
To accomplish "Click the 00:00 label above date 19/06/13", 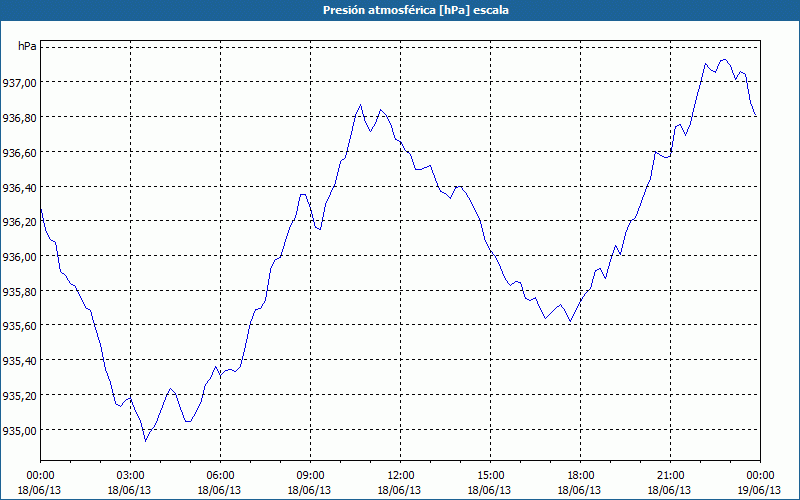I will click(760, 476).
